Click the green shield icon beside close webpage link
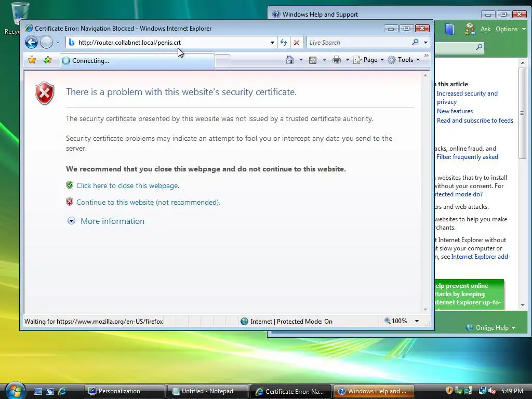 (70, 185)
